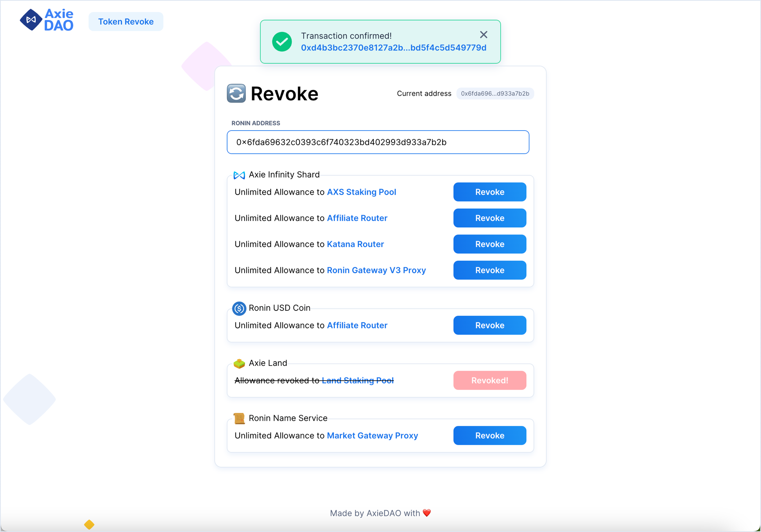Click the Ronin USD Coin icon
The image size is (761, 532).
pyautogui.click(x=239, y=308)
